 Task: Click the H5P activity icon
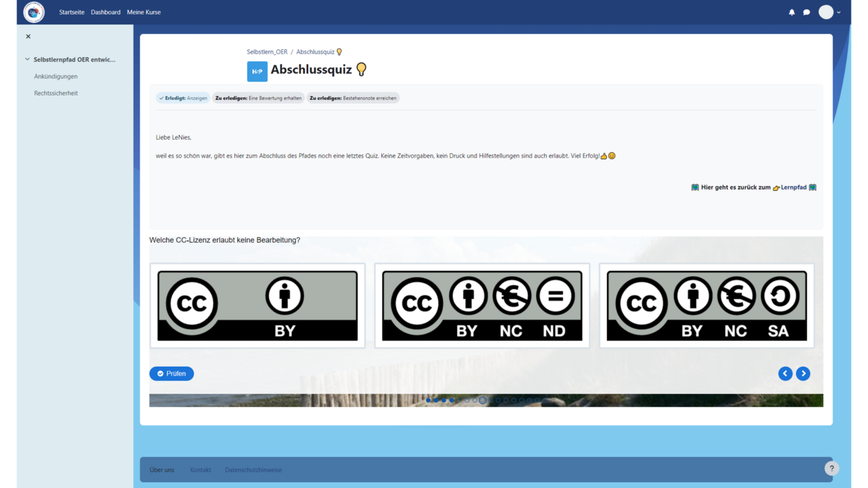pos(257,71)
